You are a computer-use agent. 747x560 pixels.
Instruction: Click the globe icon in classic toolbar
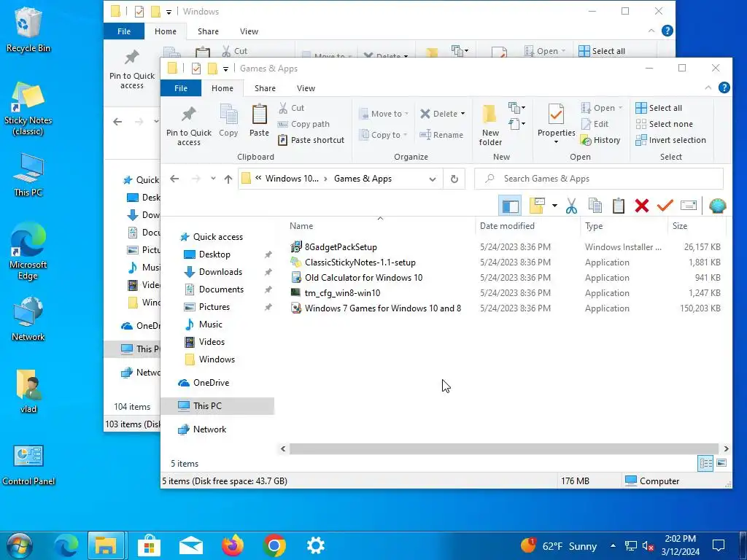click(718, 206)
